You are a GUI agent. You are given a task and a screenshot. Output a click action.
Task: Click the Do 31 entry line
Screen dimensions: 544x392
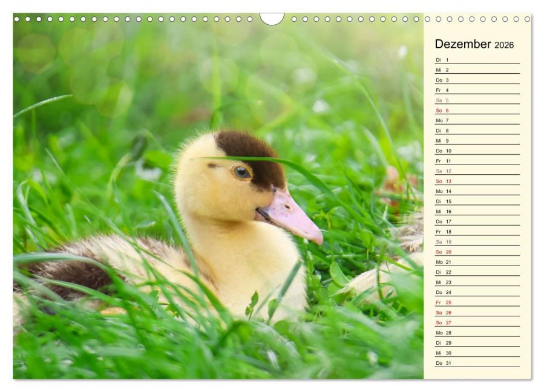477,363
